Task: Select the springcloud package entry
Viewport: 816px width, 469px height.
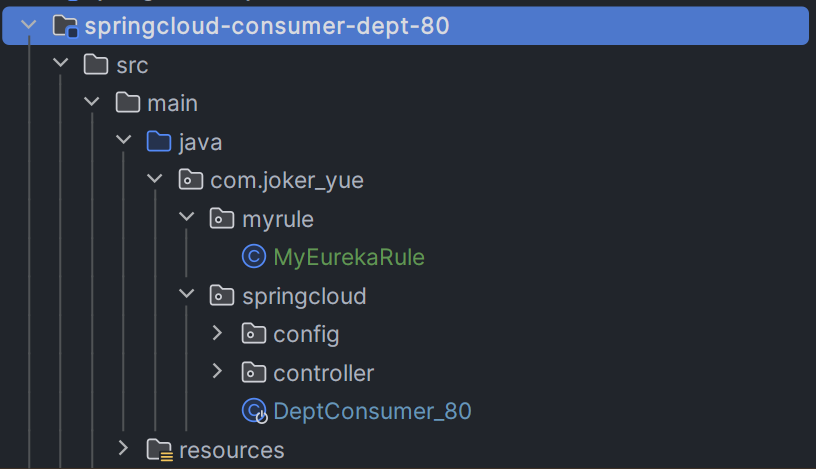Action: (304, 296)
